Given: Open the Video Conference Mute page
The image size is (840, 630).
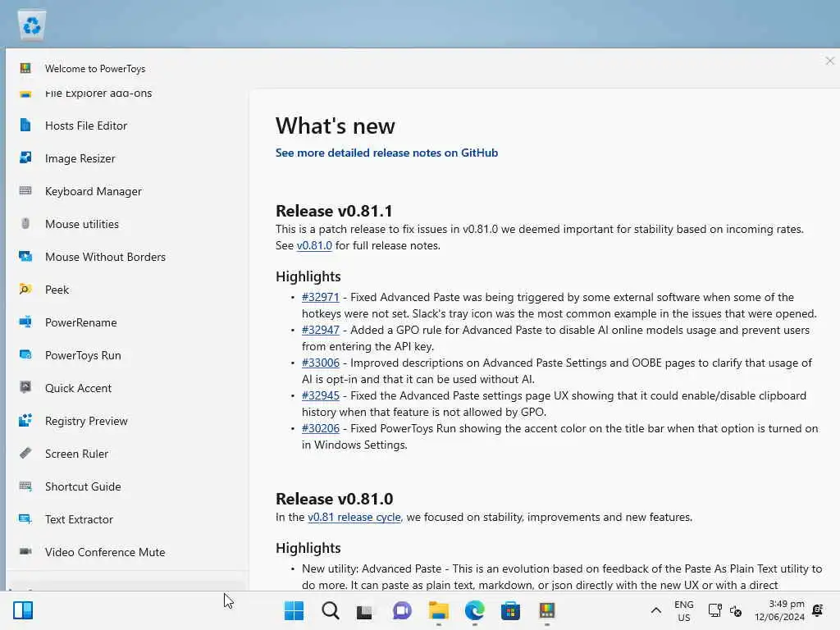Looking at the screenshot, I should pyautogui.click(x=127, y=552).
